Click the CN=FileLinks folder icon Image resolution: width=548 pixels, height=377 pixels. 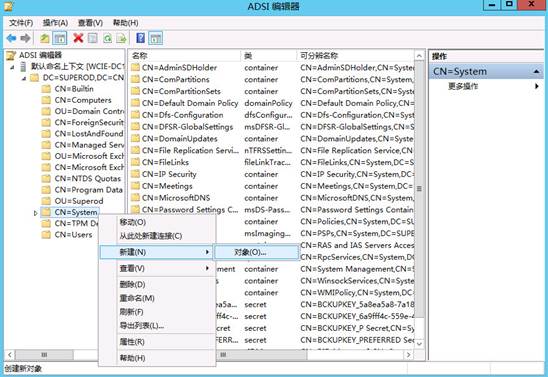[x=135, y=162]
